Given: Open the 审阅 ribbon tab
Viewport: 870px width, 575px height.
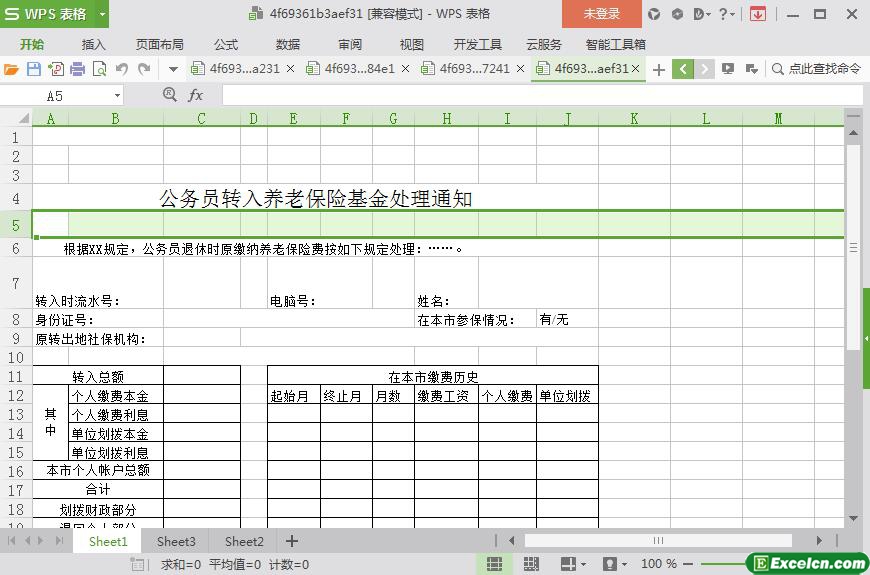Looking at the screenshot, I should pyautogui.click(x=350, y=44).
